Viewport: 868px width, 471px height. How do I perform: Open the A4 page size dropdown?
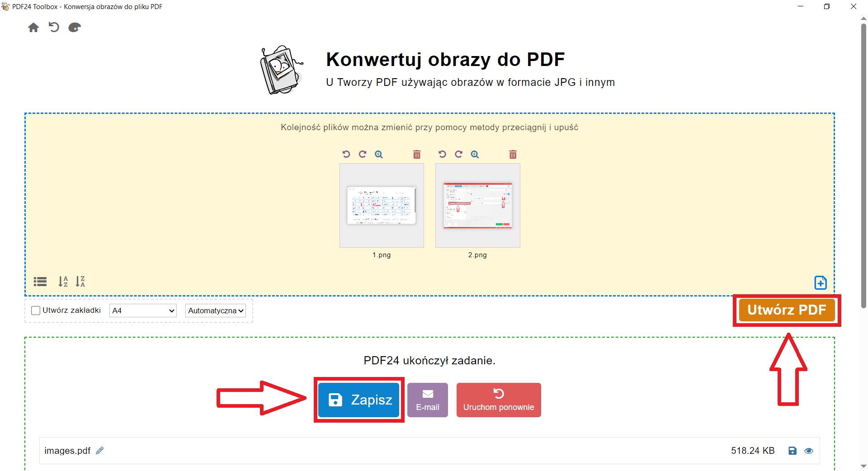143,311
